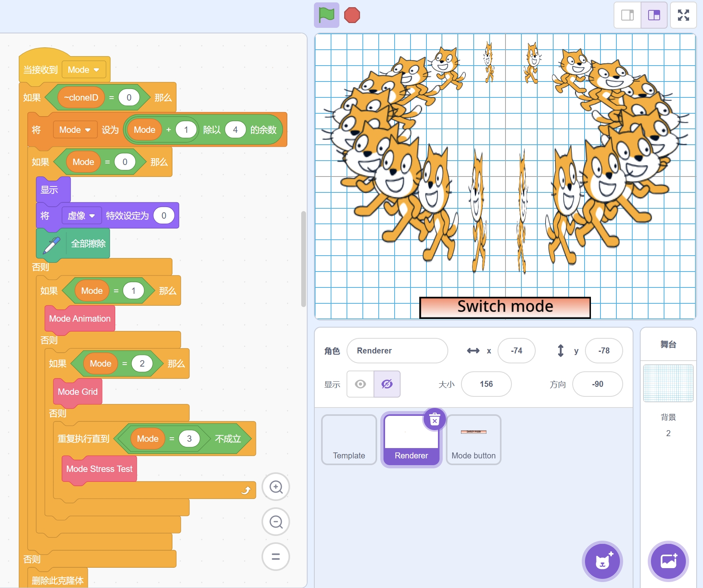The image size is (703, 588).
Task: Expand the Mode variable dropdown in set block
Action: click(x=75, y=130)
